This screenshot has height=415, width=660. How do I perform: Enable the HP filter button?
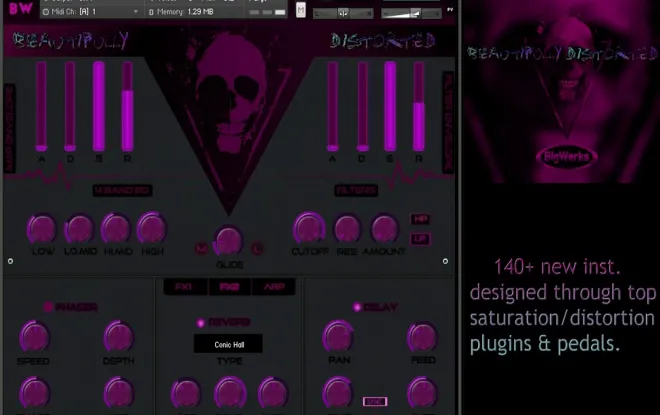pos(420,219)
